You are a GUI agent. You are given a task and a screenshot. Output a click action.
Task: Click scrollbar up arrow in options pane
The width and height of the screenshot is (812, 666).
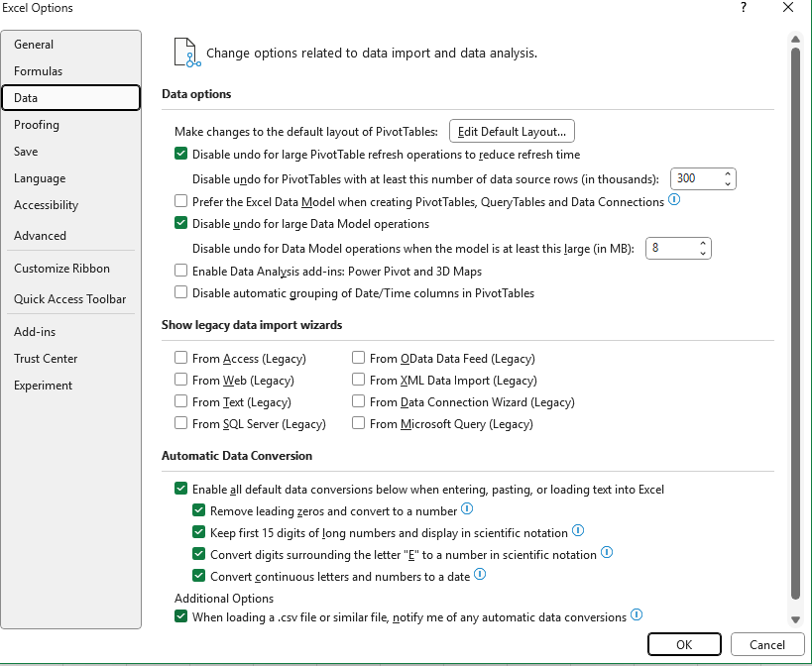click(x=795, y=40)
